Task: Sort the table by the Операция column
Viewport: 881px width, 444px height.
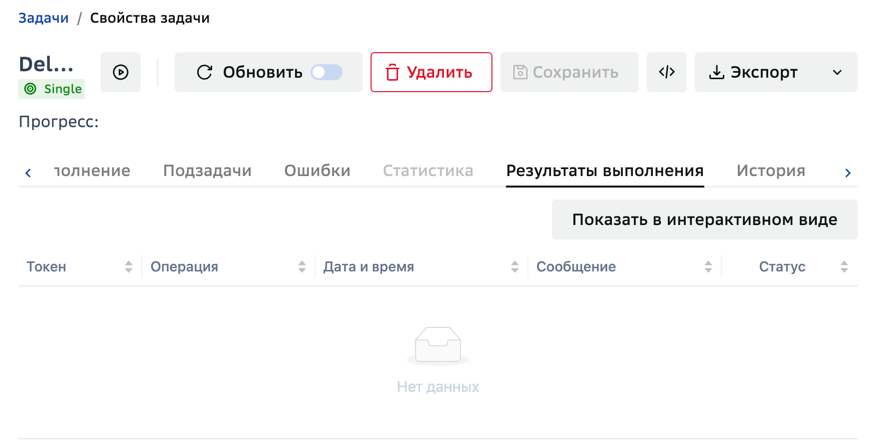Action: pyautogui.click(x=228, y=267)
